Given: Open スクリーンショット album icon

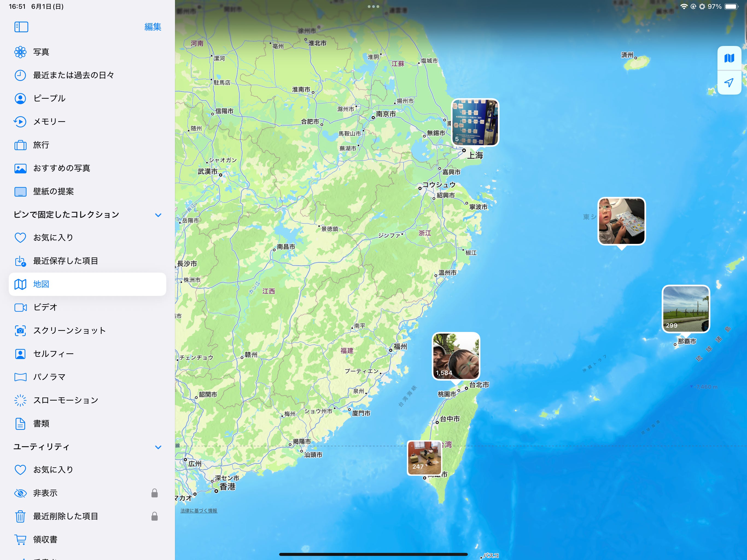Looking at the screenshot, I should tap(20, 330).
